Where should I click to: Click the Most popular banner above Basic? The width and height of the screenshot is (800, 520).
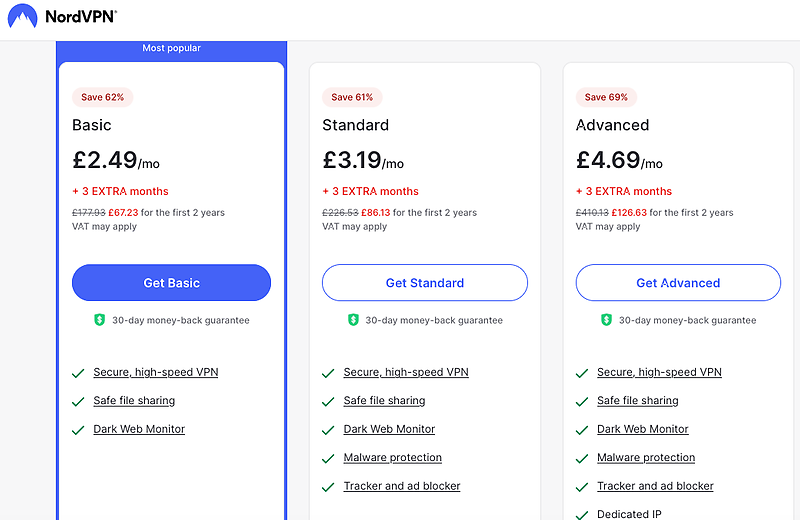point(171,48)
